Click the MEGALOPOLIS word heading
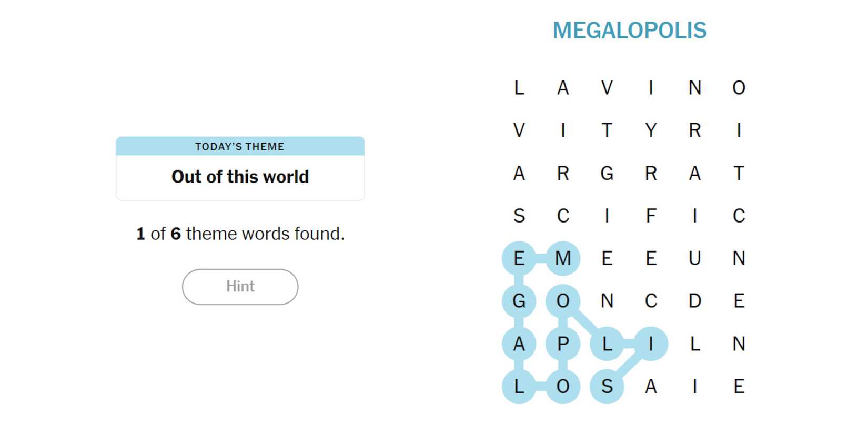The image size is (868, 434). 629,31
